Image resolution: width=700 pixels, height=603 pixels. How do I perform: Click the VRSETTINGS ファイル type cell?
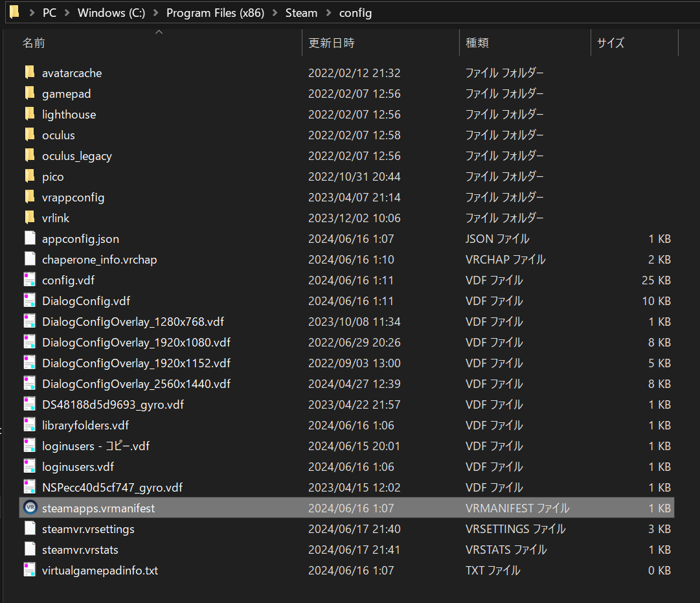pyautogui.click(x=515, y=529)
